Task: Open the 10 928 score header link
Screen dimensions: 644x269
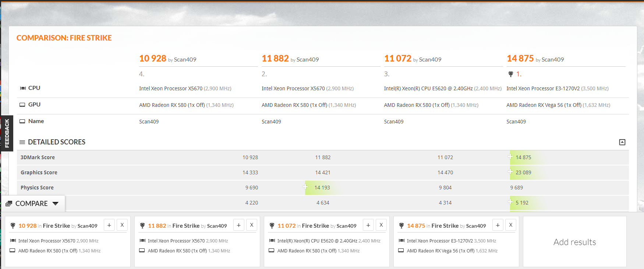Action: [153, 59]
